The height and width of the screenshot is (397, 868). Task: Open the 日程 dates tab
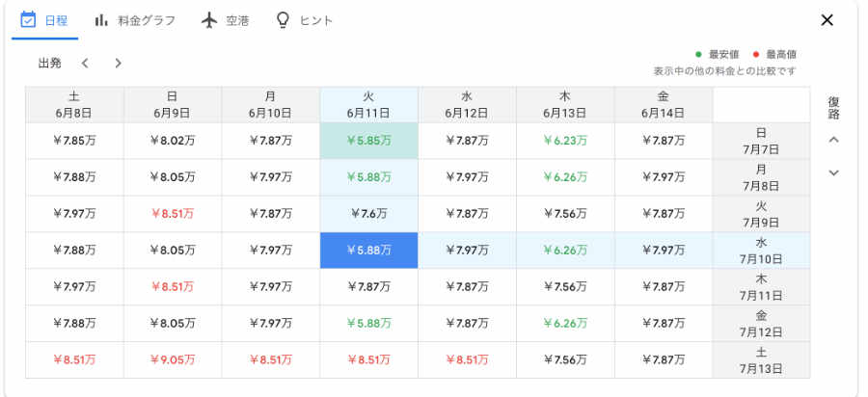44,20
